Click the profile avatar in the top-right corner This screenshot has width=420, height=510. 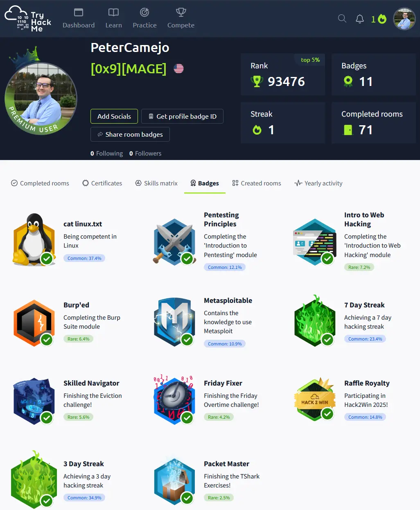[404, 19]
